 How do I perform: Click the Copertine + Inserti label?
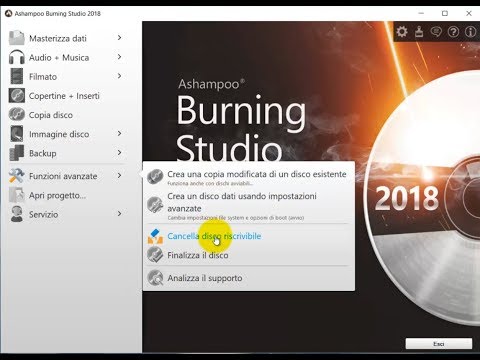click(x=64, y=96)
